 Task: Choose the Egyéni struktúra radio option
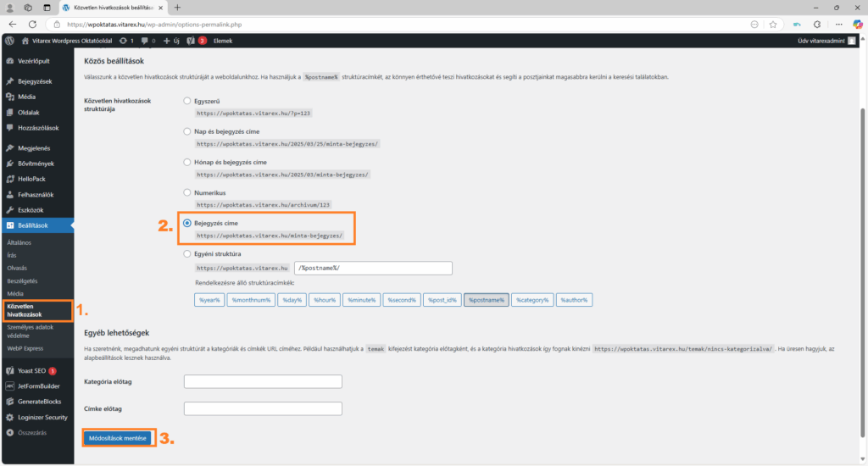click(188, 253)
